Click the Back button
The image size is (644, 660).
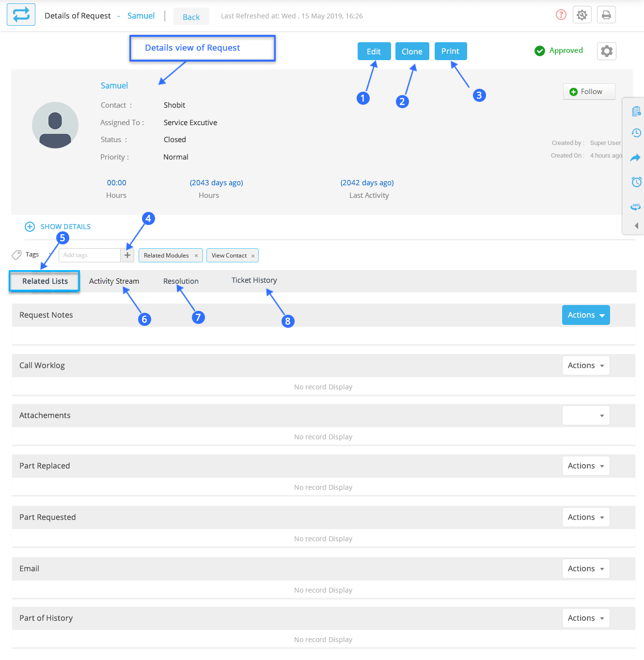(191, 16)
